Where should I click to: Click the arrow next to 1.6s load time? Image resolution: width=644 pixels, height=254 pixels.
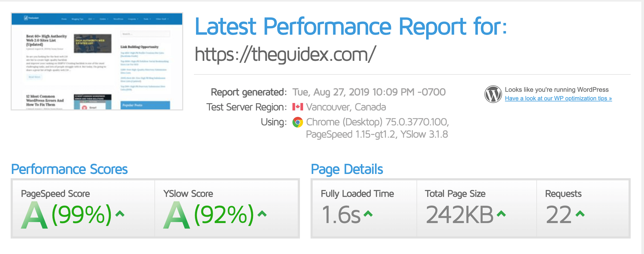click(368, 213)
